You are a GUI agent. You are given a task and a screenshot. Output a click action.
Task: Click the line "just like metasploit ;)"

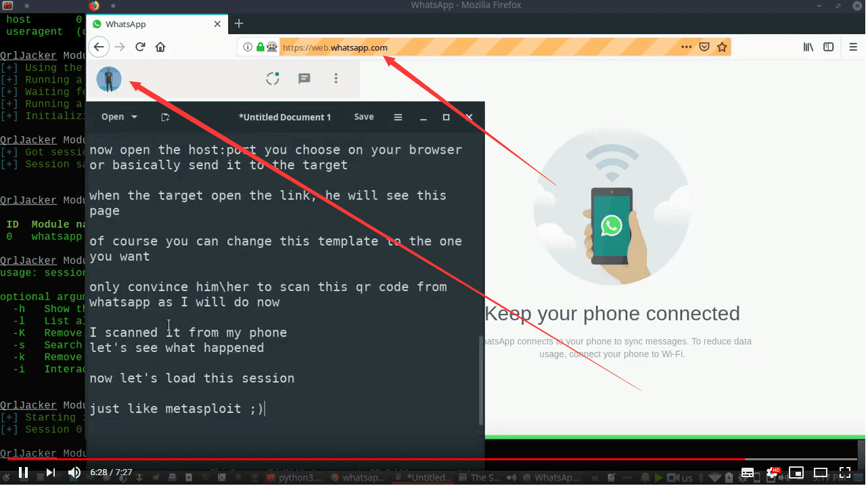[176, 409]
